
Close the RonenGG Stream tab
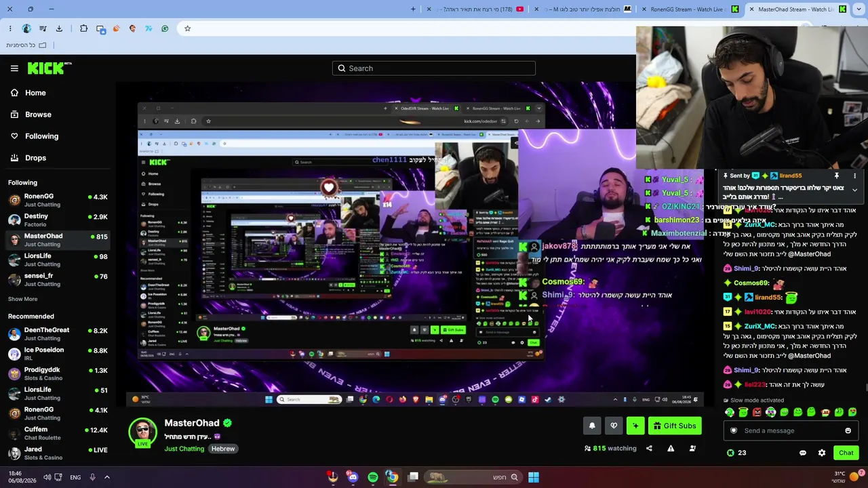click(x=644, y=9)
